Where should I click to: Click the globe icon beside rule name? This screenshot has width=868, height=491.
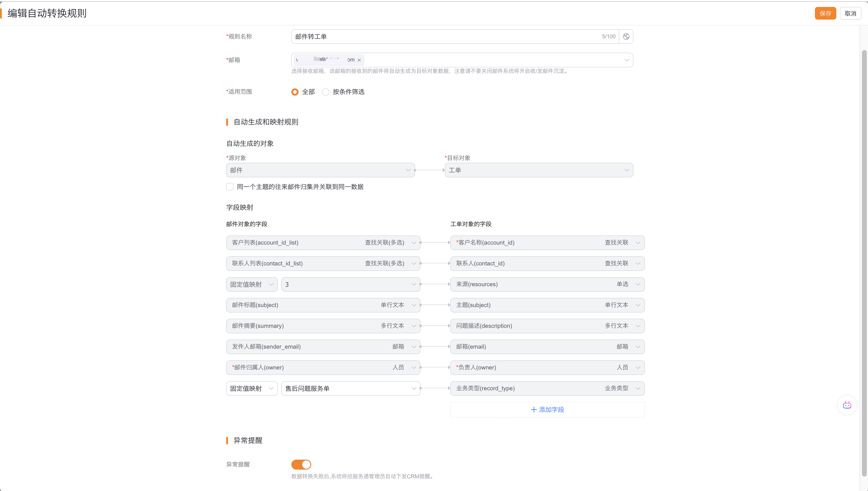[x=626, y=36]
